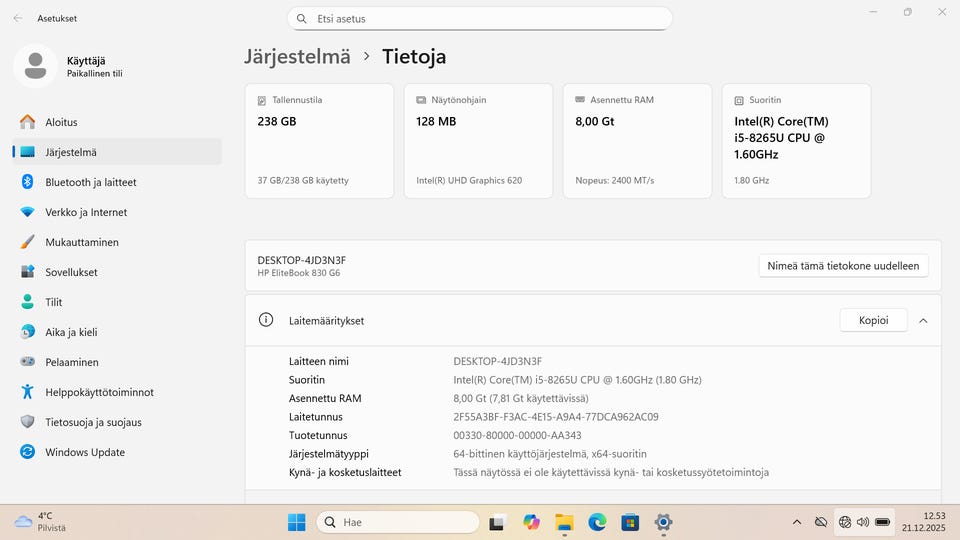
Task: Click the Aloitus house icon
Action: (x=27, y=122)
